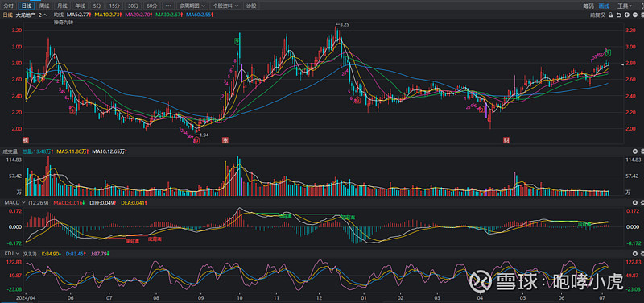Switch to the 周线 period tab
The image size is (644, 303).
pyautogui.click(x=44, y=6)
